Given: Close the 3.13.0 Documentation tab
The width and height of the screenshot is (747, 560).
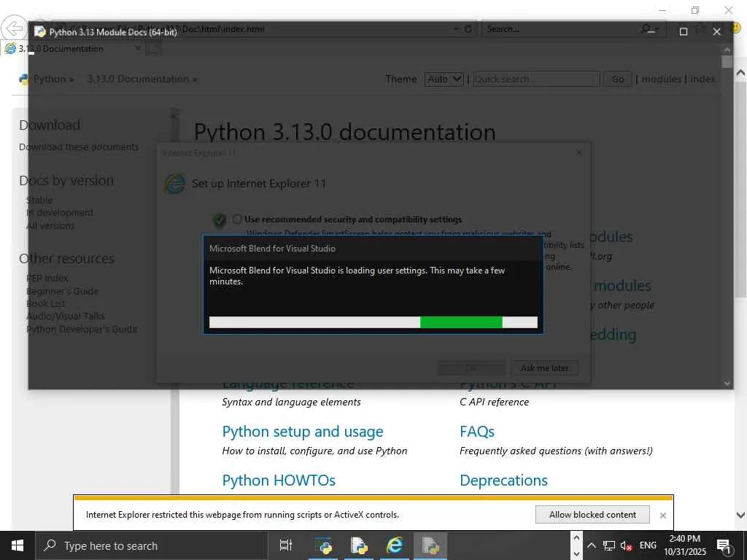Looking at the screenshot, I should click(x=138, y=48).
